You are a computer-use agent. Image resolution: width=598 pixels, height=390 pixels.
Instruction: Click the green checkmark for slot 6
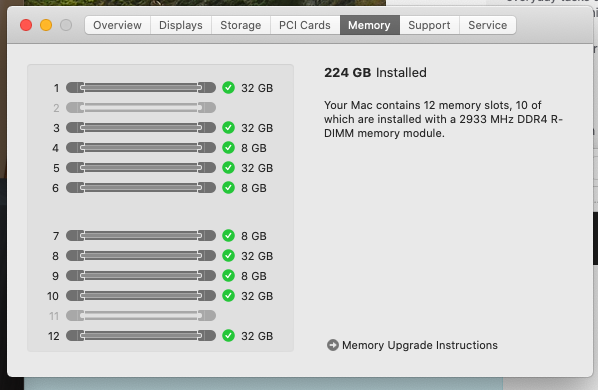(x=228, y=188)
